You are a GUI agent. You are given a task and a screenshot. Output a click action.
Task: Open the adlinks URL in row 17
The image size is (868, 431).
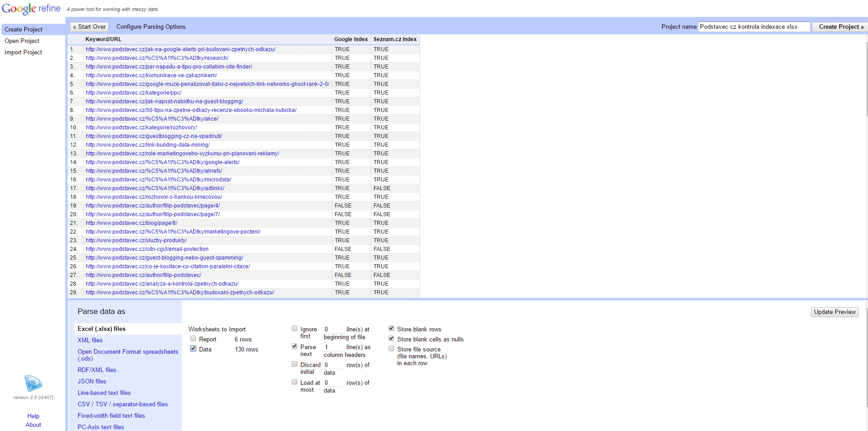(155, 188)
